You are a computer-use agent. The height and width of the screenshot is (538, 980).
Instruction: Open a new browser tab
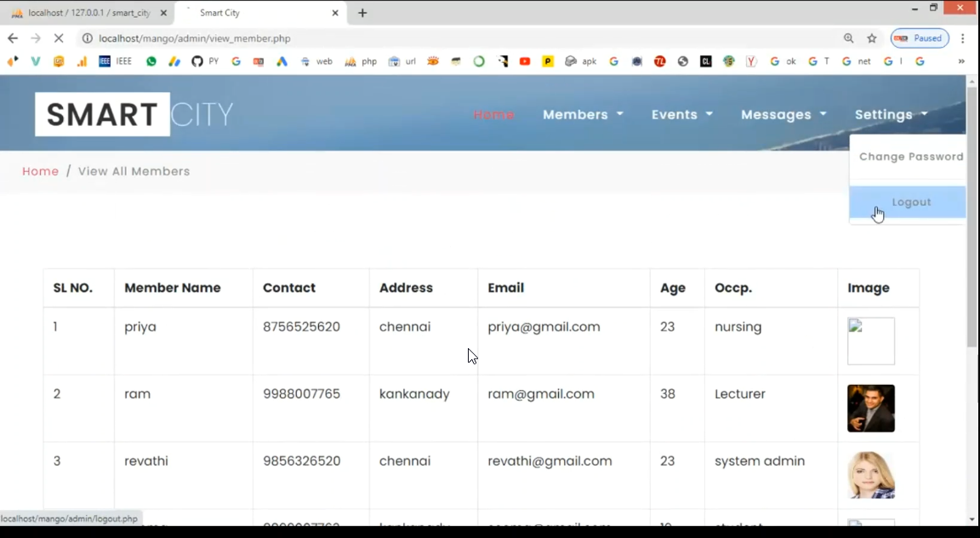362,13
